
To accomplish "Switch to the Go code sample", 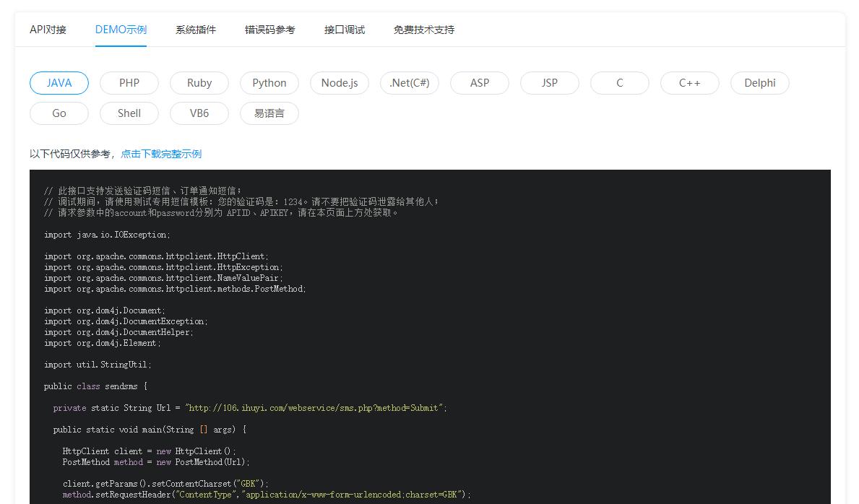I will point(59,113).
